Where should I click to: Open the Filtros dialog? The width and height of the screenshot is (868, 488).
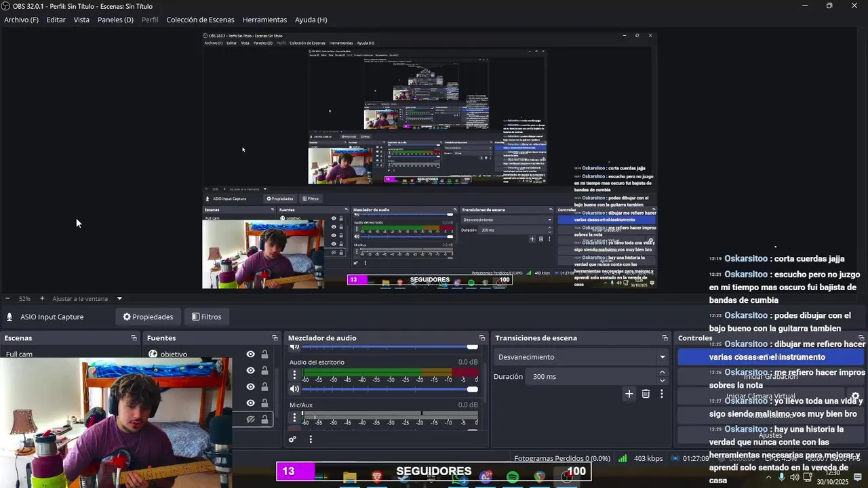(207, 317)
